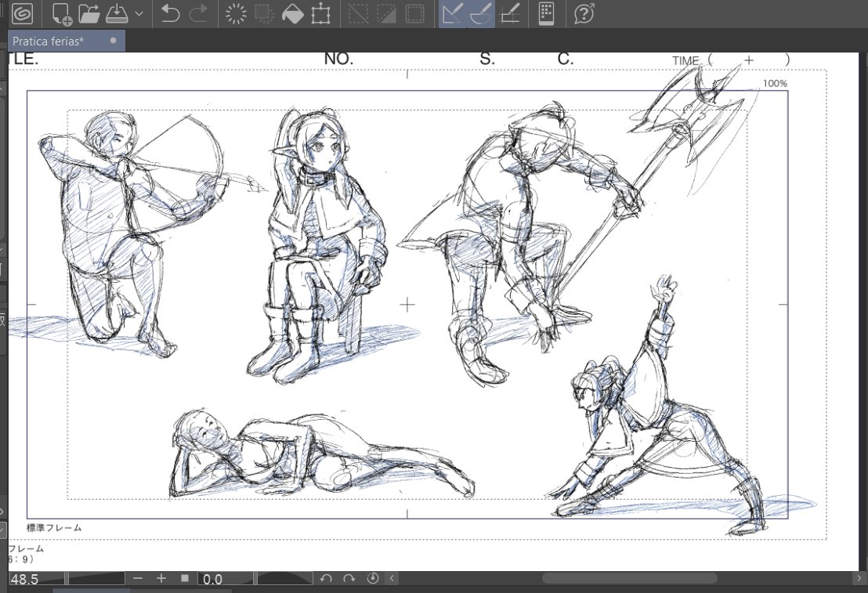Open the smartphone connection icon
The width and height of the screenshot is (868, 593).
pos(547,13)
